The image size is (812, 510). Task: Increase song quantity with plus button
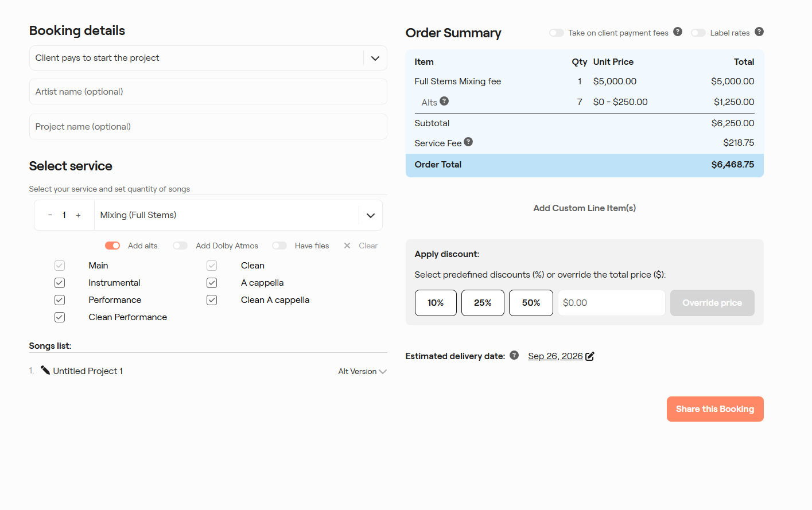(x=78, y=215)
